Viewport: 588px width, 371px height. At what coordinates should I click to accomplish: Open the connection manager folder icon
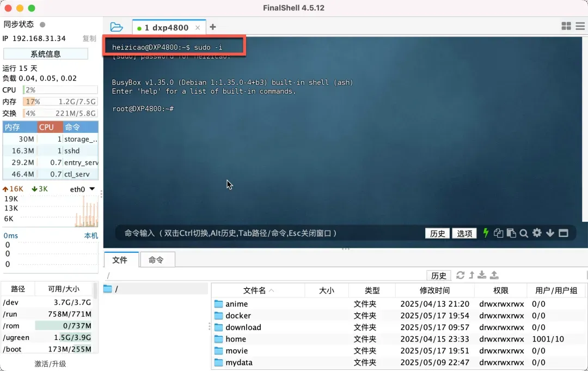[x=117, y=27]
